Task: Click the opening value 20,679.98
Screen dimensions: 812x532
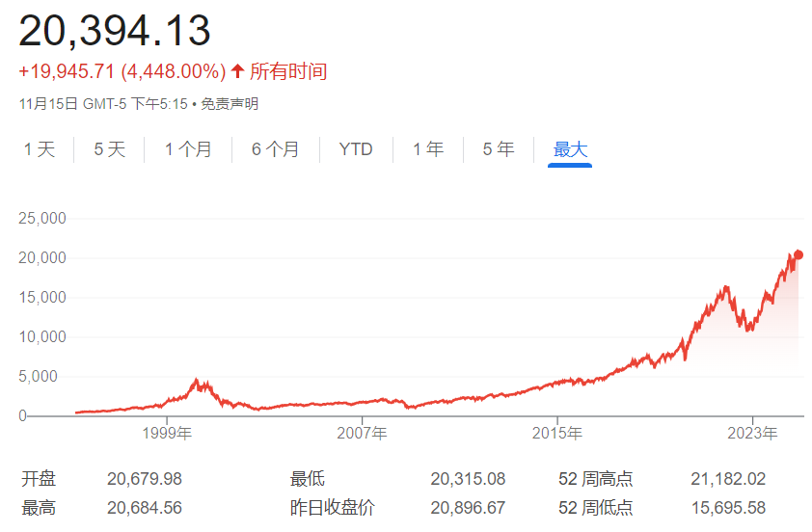Action: (x=145, y=479)
